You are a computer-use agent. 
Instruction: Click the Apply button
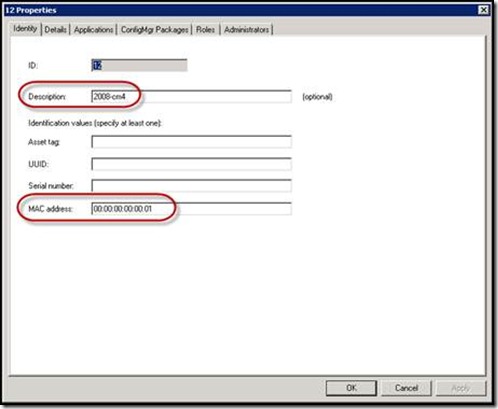point(461,388)
